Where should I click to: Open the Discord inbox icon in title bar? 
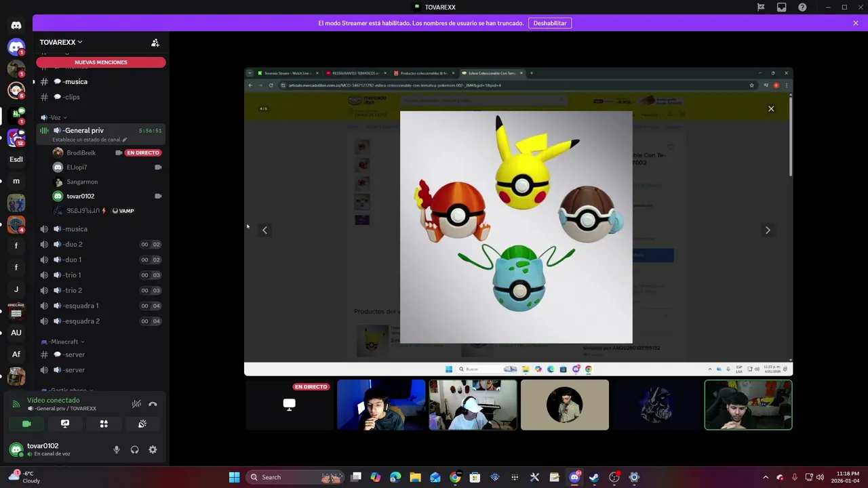782,7
